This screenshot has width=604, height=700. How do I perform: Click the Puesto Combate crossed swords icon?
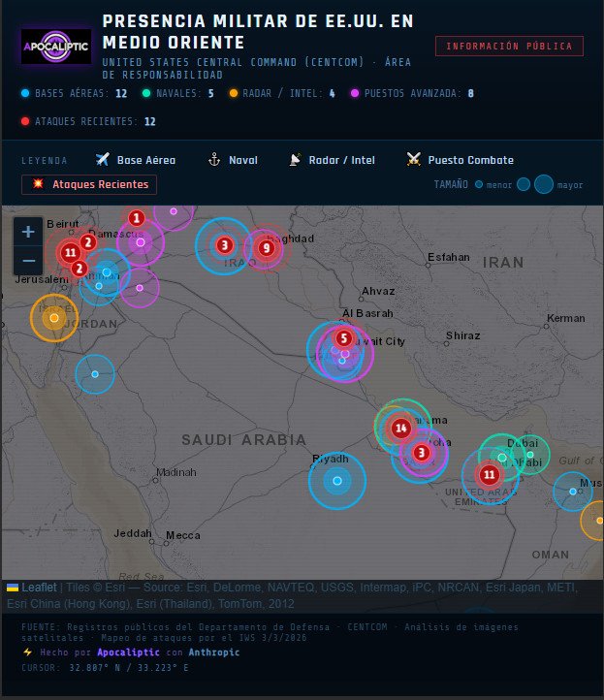[414, 159]
